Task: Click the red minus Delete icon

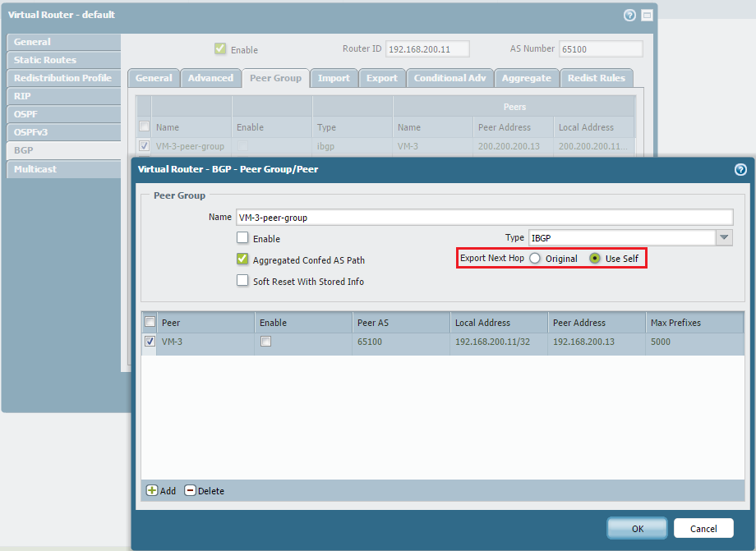Action: click(190, 490)
